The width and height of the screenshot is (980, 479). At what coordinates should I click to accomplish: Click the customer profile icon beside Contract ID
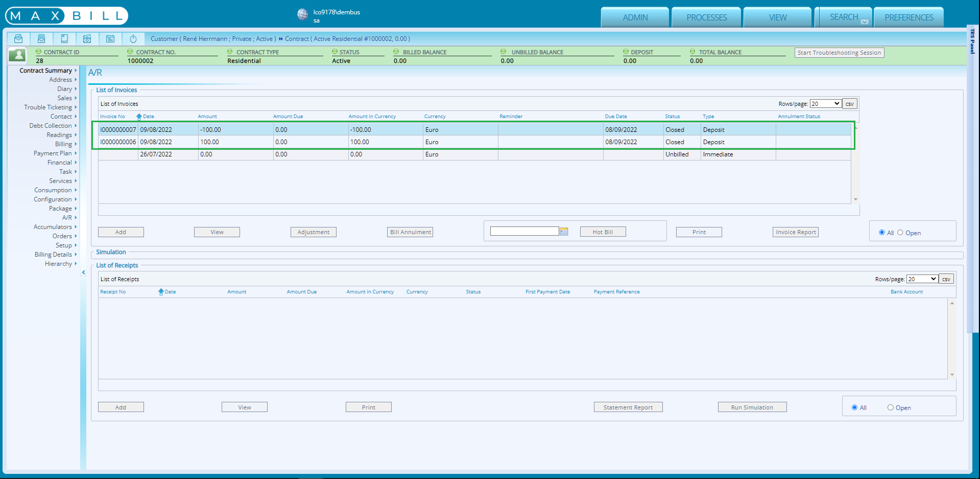coord(16,55)
